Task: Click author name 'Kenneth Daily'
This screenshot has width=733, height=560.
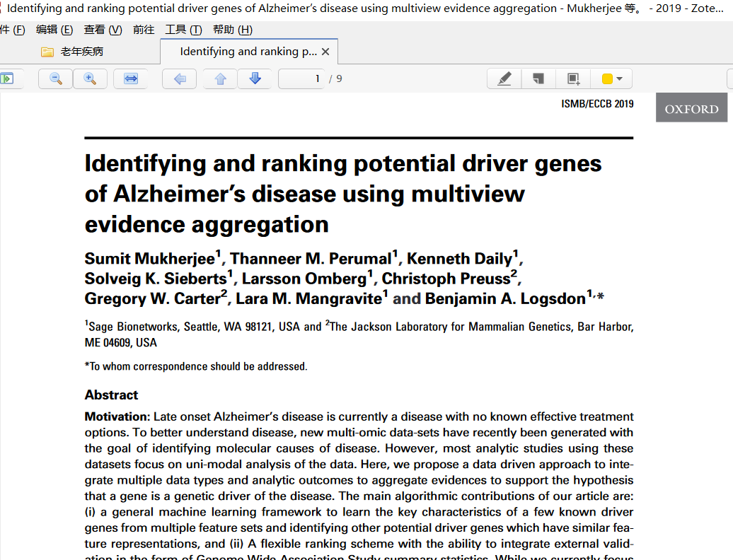Action: coord(459,258)
